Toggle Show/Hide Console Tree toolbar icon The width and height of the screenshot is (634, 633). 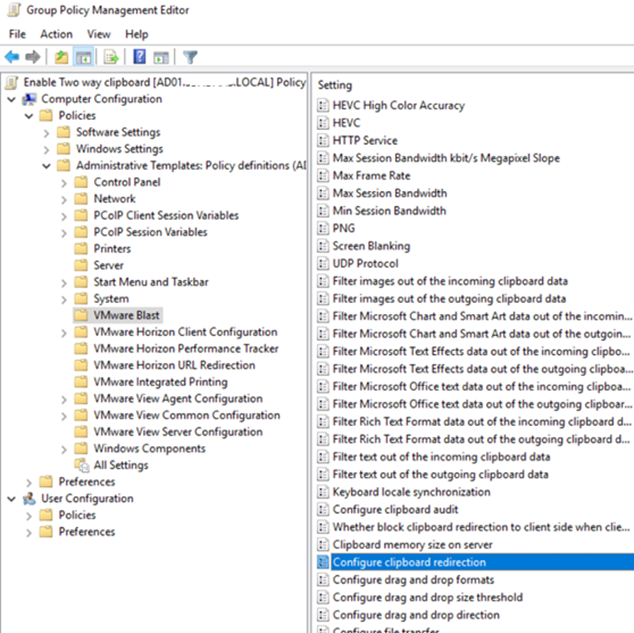84,57
